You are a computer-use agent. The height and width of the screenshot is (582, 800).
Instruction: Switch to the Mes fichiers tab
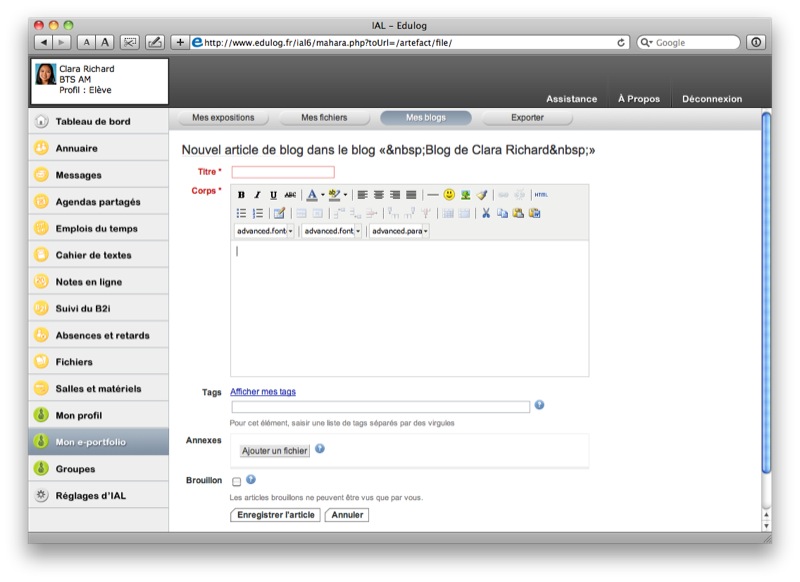pyautogui.click(x=324, y=118)
